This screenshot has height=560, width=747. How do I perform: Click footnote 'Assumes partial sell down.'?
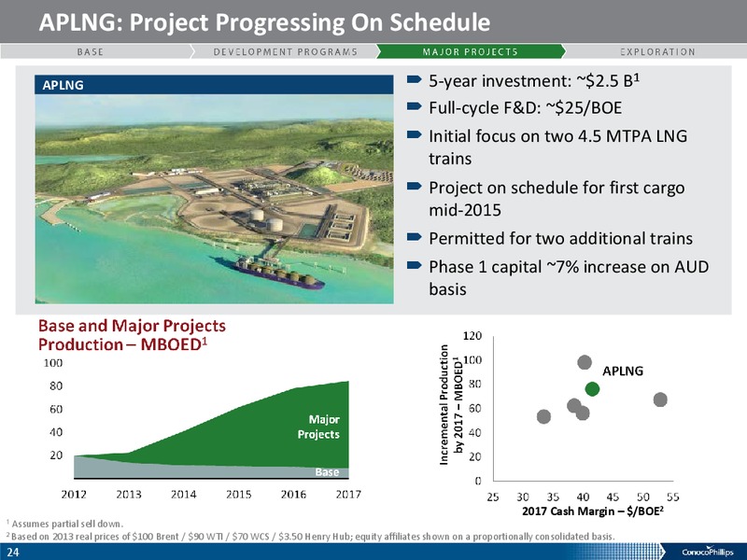64,524
